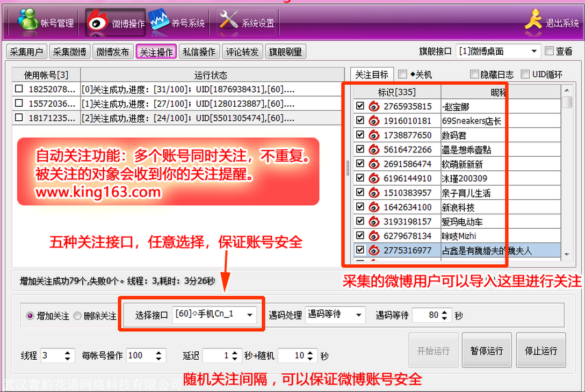The width and height of the screenshot is (585, 392).
Task: Click 标识[335] column header
Action: pyautogui.click(x=397, y=92)
